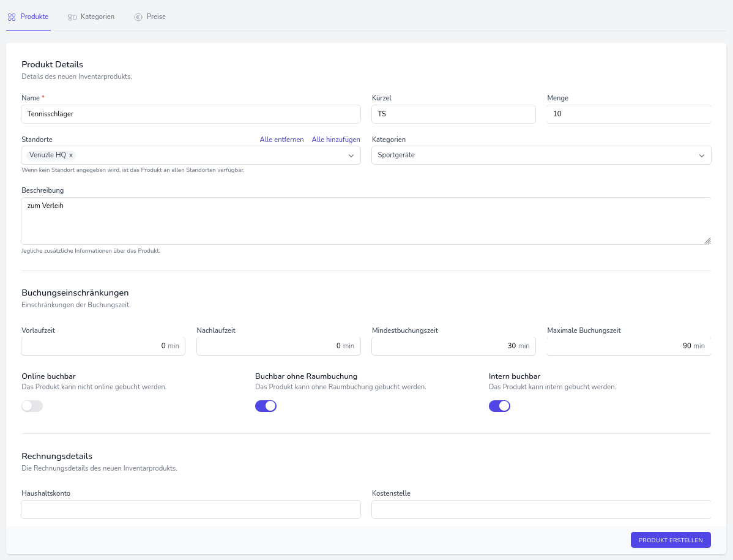Click the Produkte tab icon
Screen dimensions: 733x560
click(12, 17)
